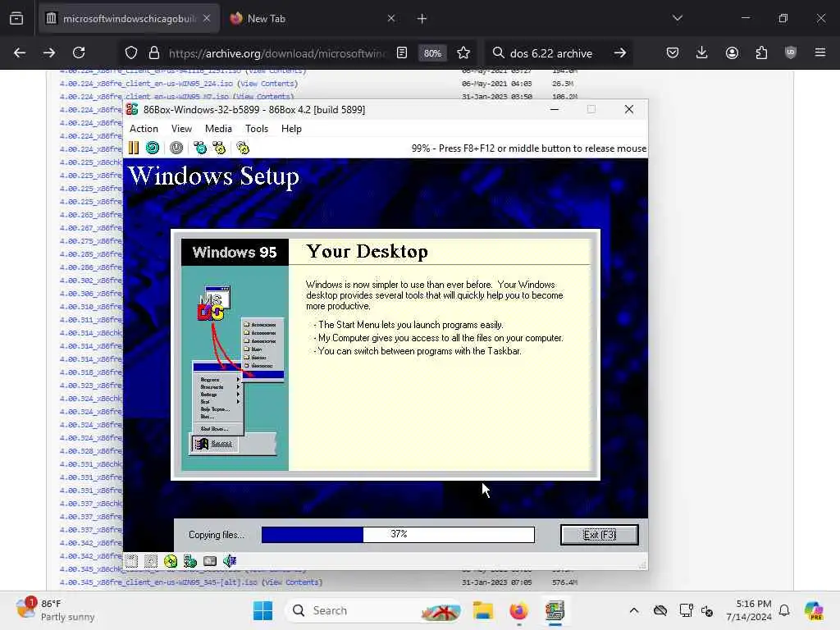This screenshot has width=840, height=630.
Task: Click the 4.00.302 file entry link
Action: coord(91,281)
